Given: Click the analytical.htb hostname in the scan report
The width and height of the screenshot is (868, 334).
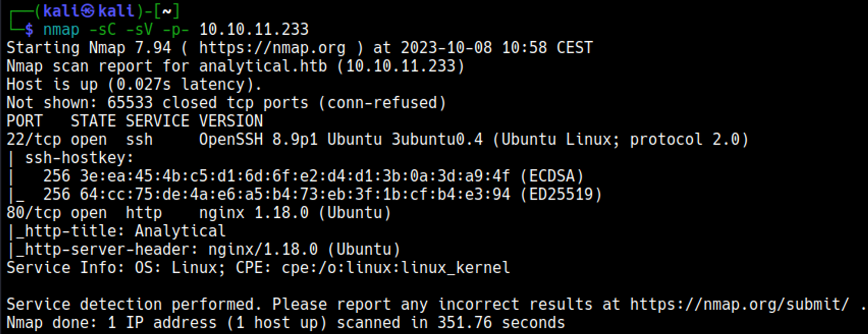Looking at the screenshot, I should click(263, 66).
